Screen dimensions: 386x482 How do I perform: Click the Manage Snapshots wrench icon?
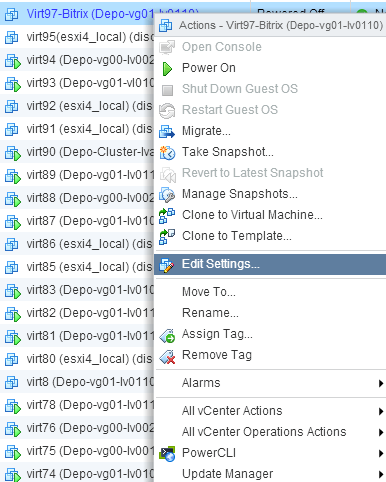pos(167,194)
